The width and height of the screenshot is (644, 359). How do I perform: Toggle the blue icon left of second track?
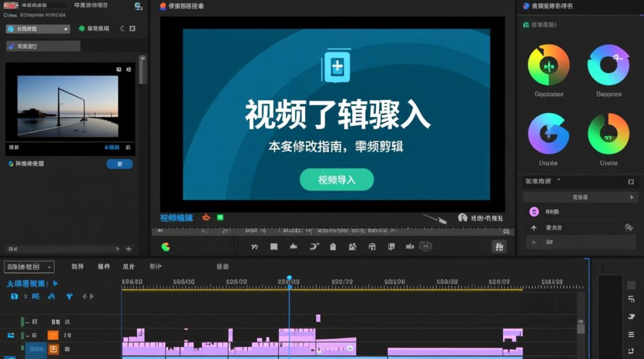11,336
